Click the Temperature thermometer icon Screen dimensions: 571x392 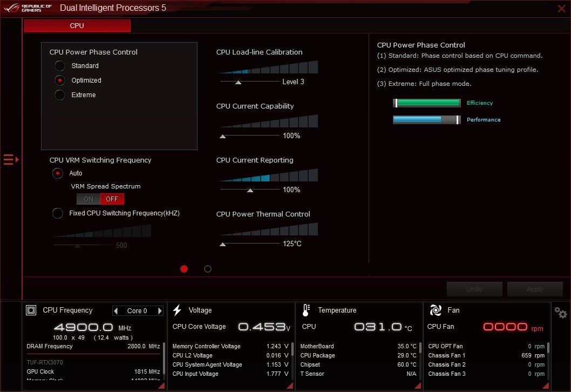(x=306, y=310)
